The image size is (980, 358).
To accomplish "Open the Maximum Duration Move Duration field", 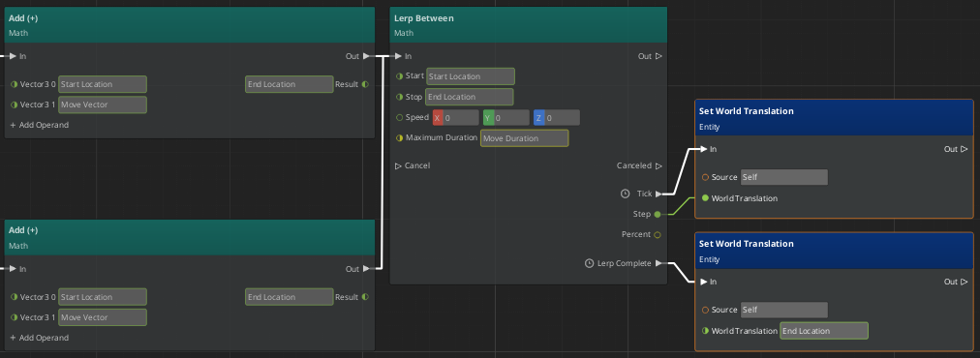I will tap(524, 138).
